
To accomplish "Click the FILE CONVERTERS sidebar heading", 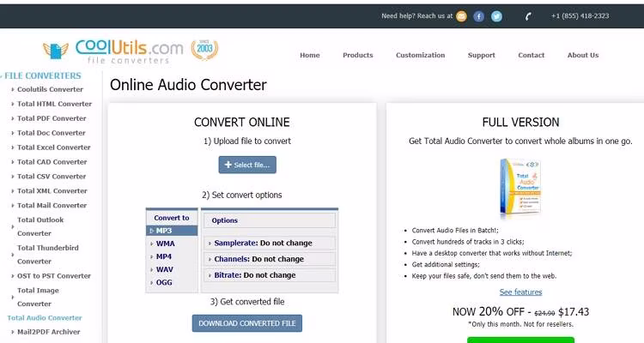I will coord(43,76).
